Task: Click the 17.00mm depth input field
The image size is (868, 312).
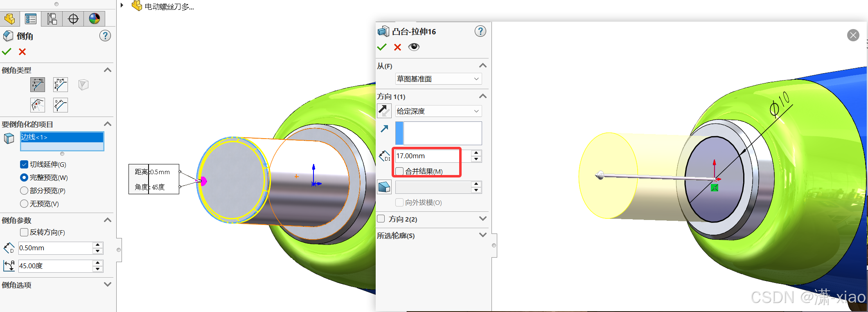Action: pos(433,156)
